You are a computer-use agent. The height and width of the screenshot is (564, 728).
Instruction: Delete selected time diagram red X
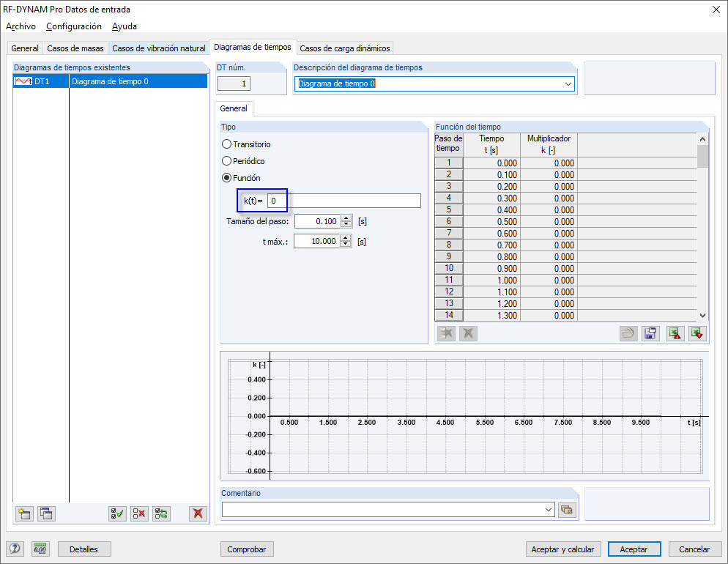pos(198,513)
